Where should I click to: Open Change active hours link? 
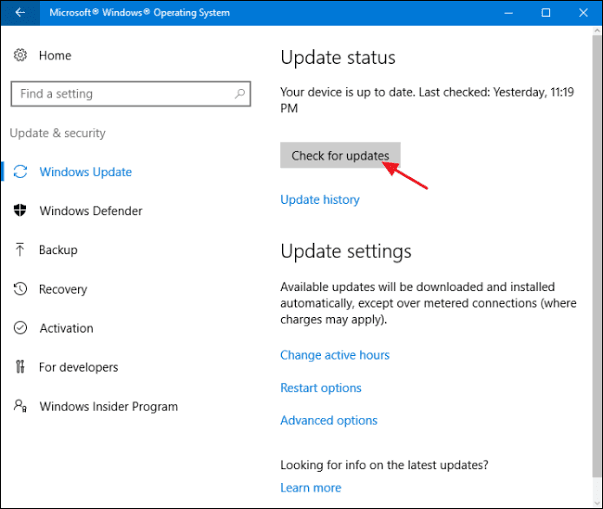click(335, 355)
